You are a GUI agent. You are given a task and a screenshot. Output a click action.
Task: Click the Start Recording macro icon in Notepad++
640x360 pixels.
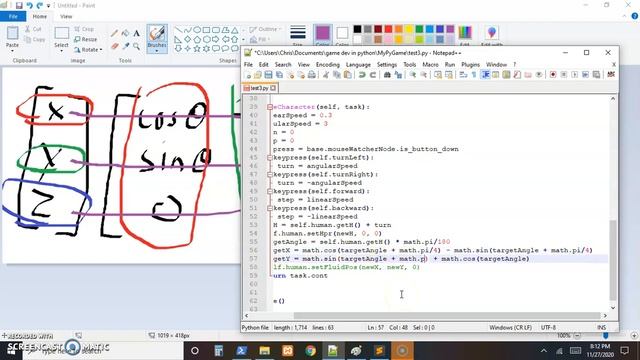tap(553, 75)
